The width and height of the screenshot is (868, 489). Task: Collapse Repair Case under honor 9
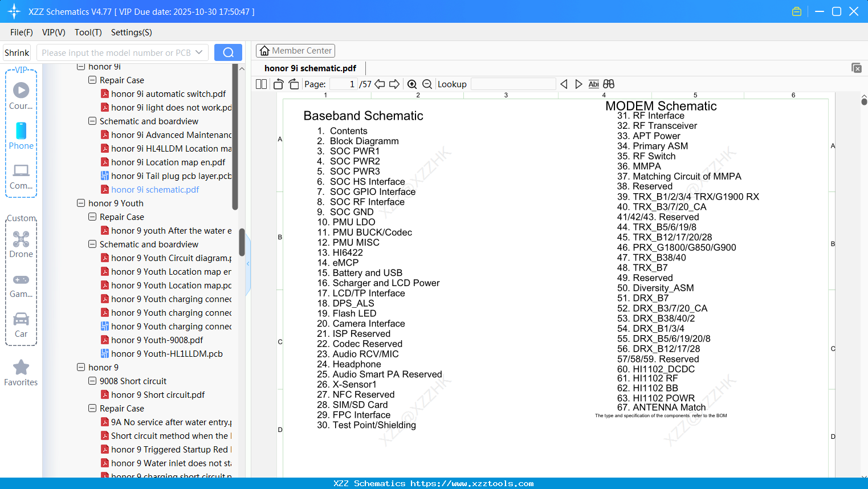[92, 409]
